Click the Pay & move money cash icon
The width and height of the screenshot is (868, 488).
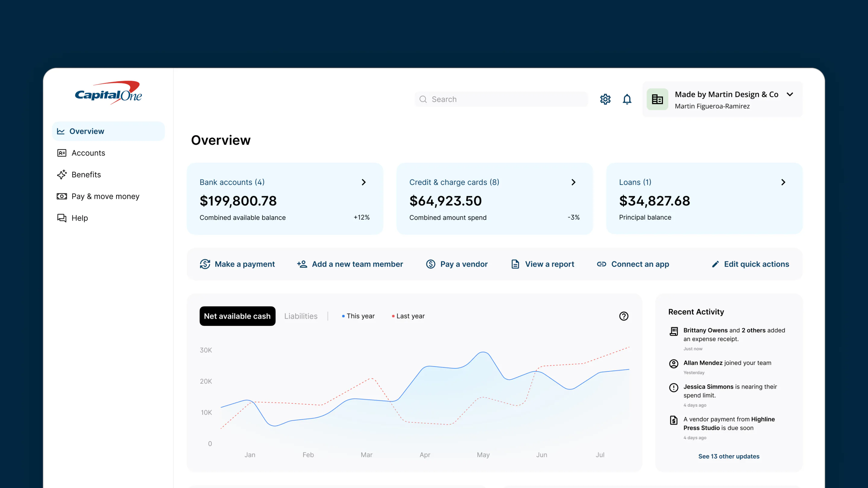click(62, 196)
